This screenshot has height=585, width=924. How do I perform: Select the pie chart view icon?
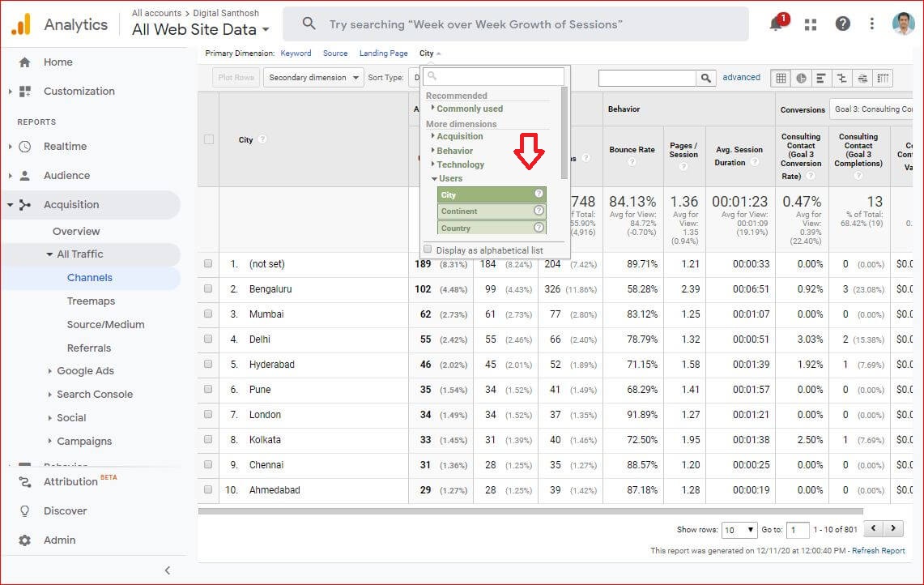coord(801,78)
